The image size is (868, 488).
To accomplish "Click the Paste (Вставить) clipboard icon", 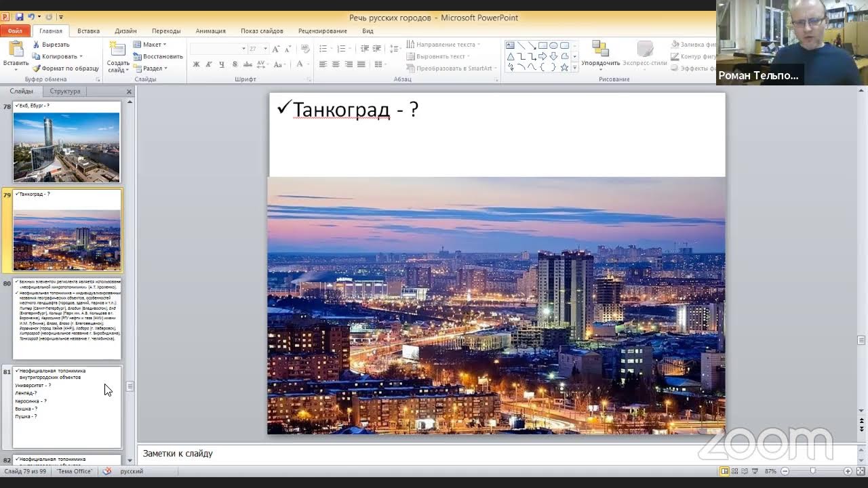I will 15,49.
